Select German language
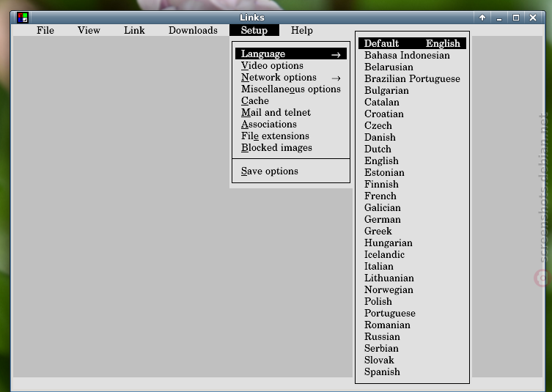 pos(412,219)
